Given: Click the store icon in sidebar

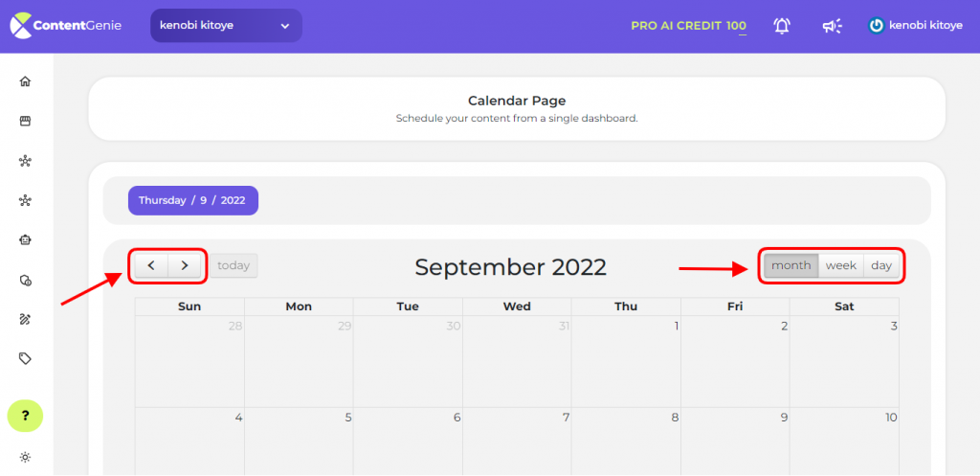Looking at the screenshot, I should pos(25,122).
